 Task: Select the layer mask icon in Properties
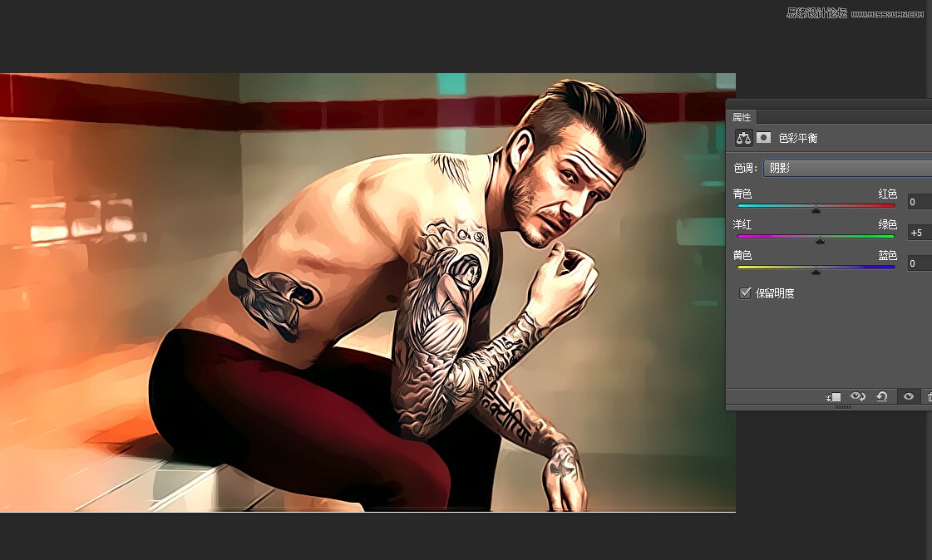(x=763, y=138)
